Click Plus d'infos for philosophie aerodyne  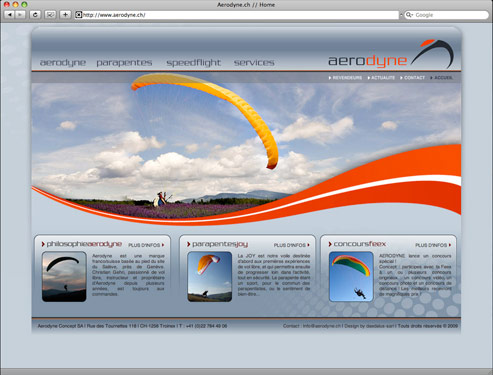[146, 245]
